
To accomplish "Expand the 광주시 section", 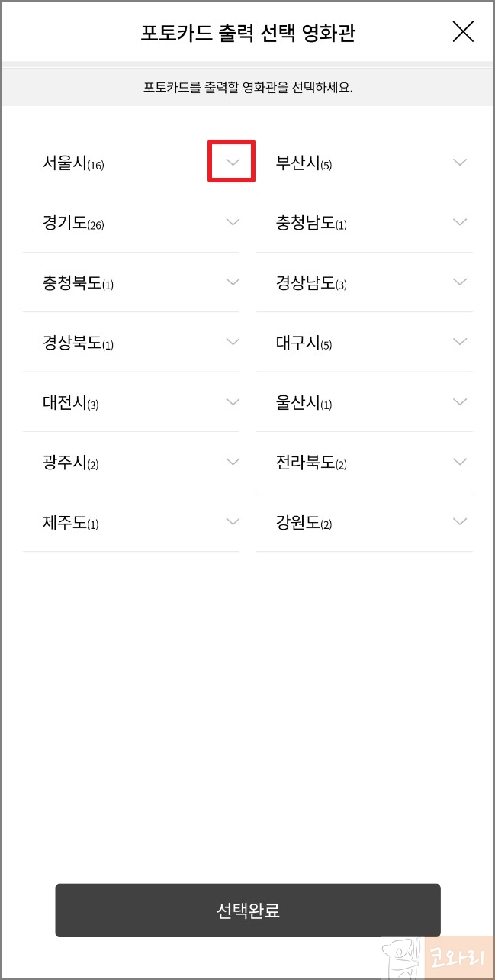I will (233, 461).
